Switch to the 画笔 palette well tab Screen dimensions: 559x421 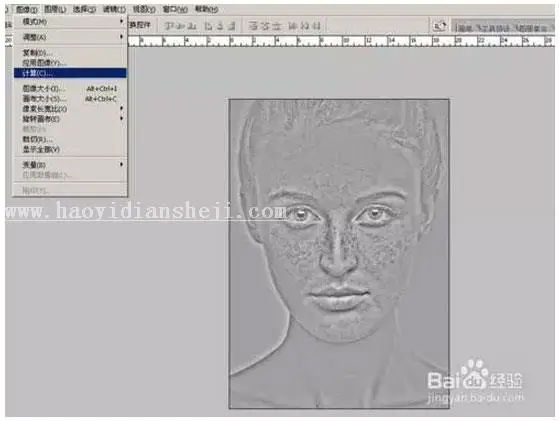465,28
